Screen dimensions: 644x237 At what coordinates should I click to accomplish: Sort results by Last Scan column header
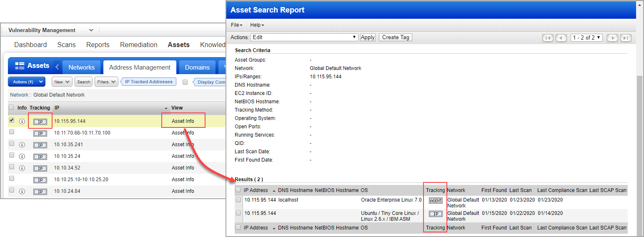coord(521,190)
